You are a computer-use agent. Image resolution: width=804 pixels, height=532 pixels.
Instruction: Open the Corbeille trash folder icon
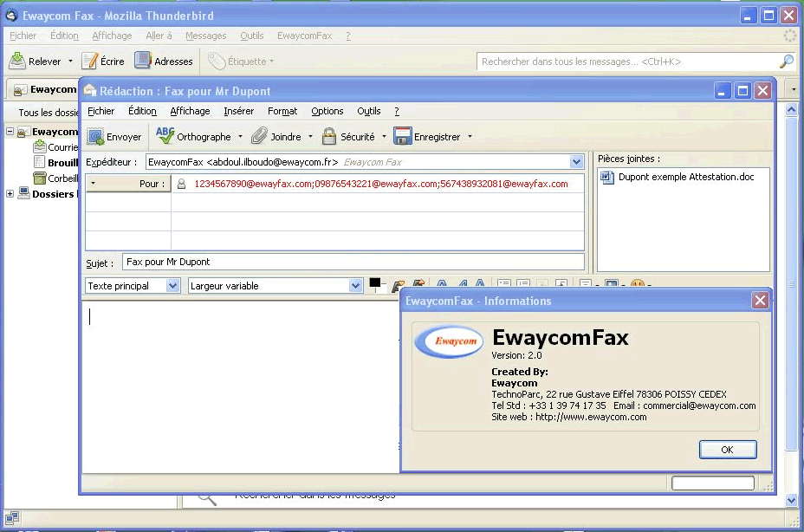(40, 178)
